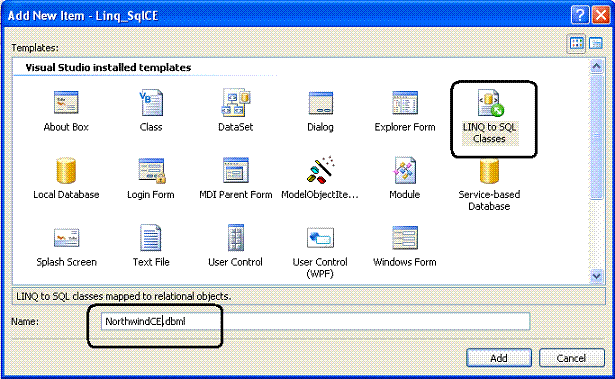The image size is (615, 379).
Task: Click the 'Service-based Database' label text
Action: click(x=489, y=200)
